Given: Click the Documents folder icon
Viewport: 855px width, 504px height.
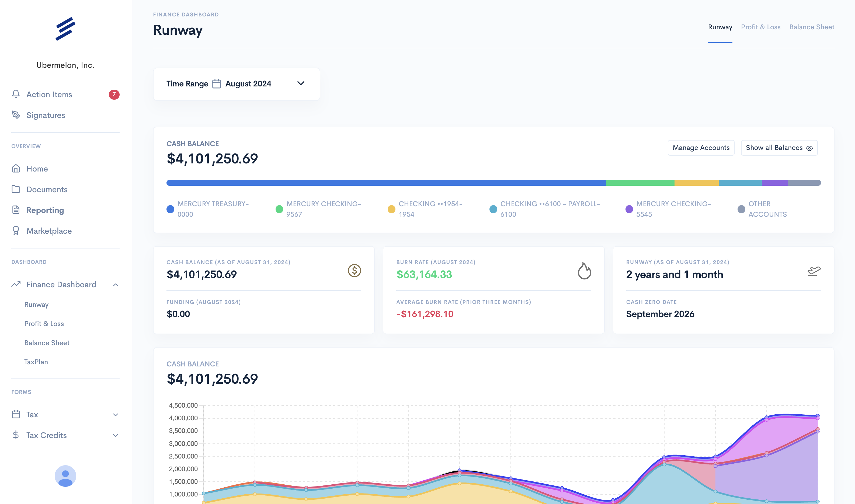Looking at the screenshot, I should [16, 189].
